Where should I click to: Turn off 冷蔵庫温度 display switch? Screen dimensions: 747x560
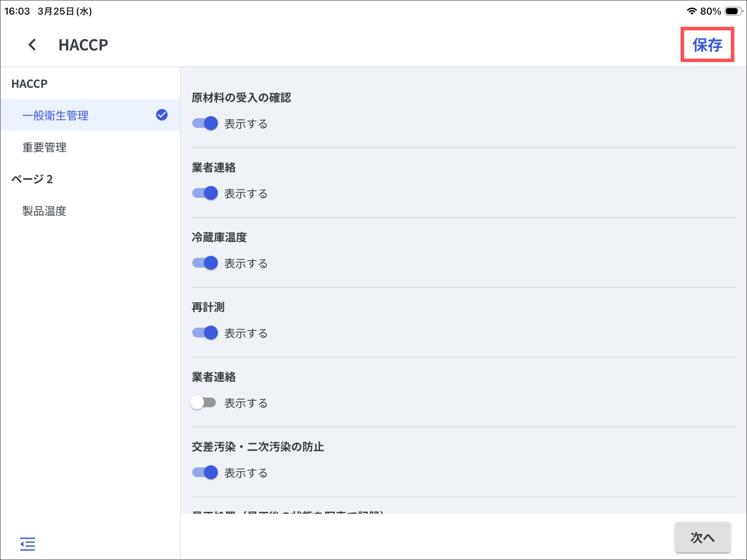pyautogui.click(x=205, y=263)
